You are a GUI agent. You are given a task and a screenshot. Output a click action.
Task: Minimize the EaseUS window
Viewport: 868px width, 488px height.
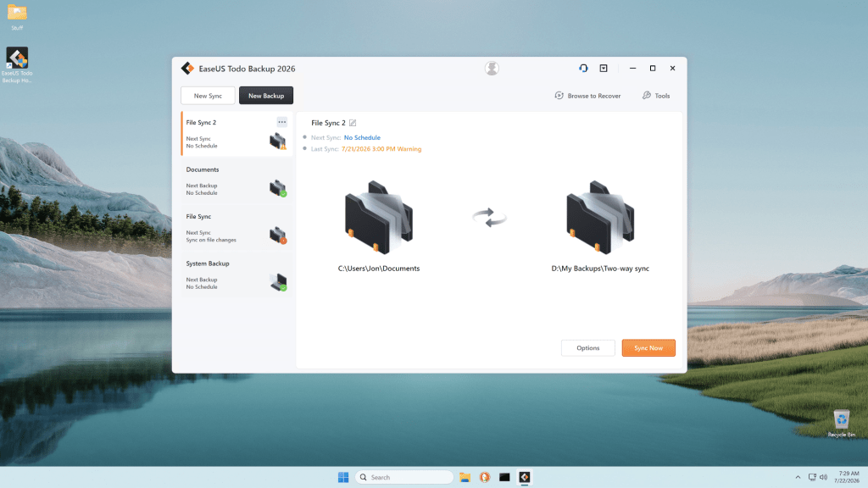coord(632,68)
